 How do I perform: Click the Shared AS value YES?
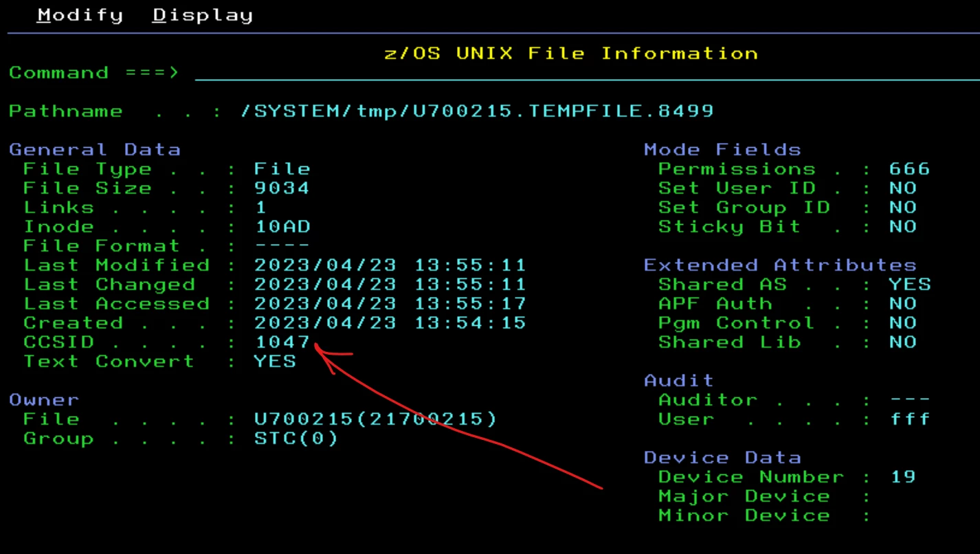pos(909,285)
